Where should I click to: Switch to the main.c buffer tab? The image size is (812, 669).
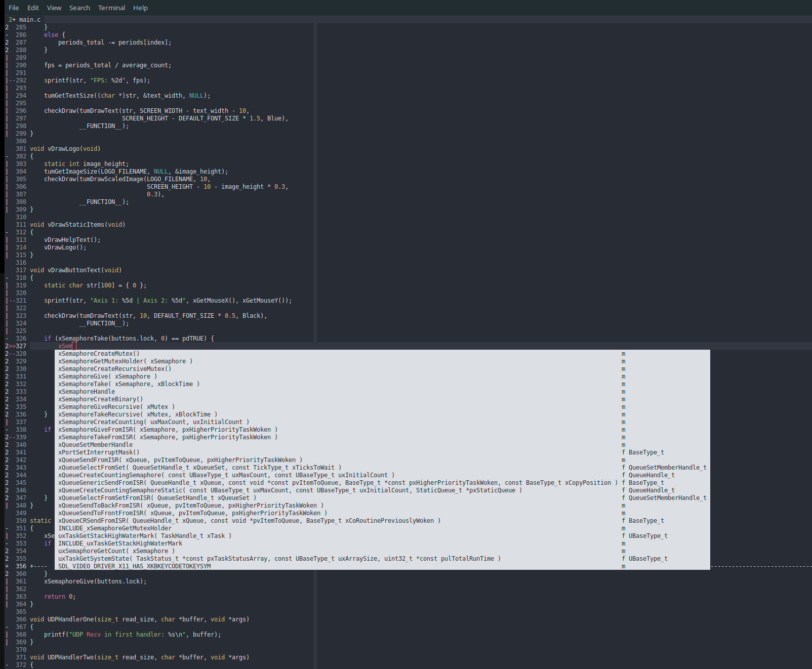(24, 20)
